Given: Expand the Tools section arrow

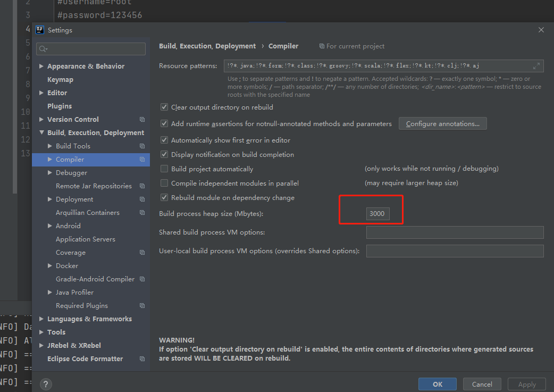Looking at the screenshot, I should pyautogui.click(x=41, y=332).
